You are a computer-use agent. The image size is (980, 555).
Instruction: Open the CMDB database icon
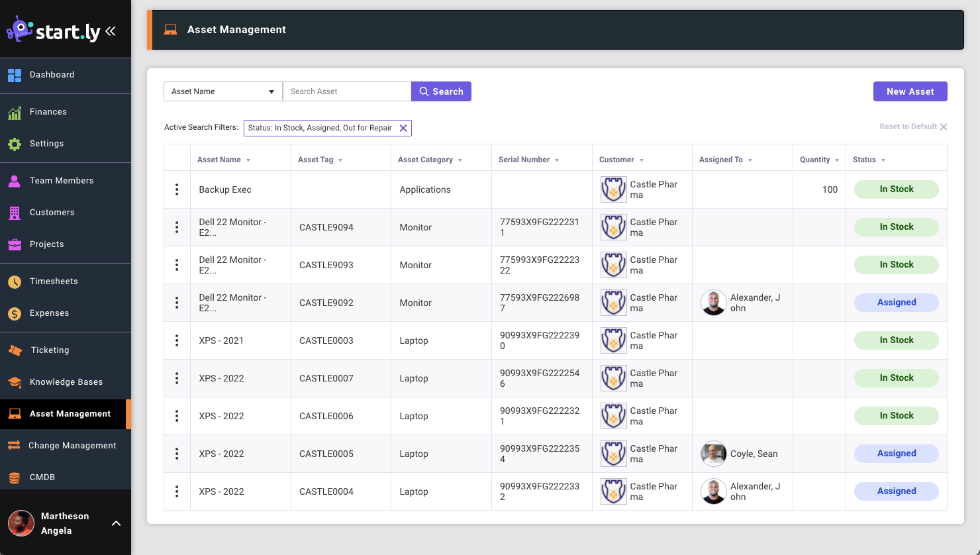coord(14,477)
